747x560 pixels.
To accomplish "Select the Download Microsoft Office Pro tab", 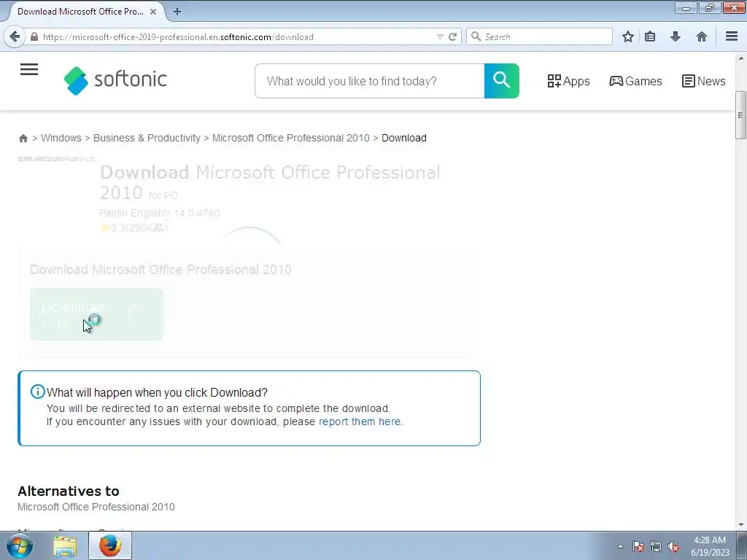I will [x=80, y=12].
